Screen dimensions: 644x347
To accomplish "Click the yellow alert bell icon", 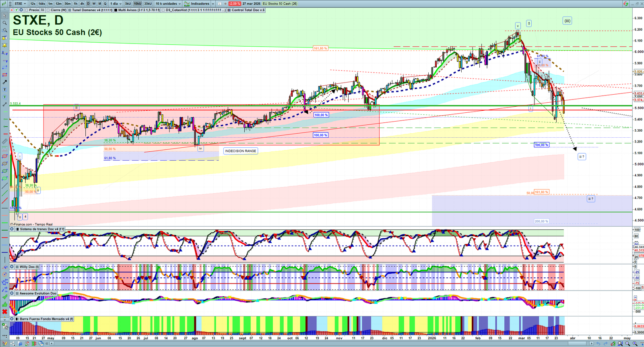I will click(x=4, y=45).
